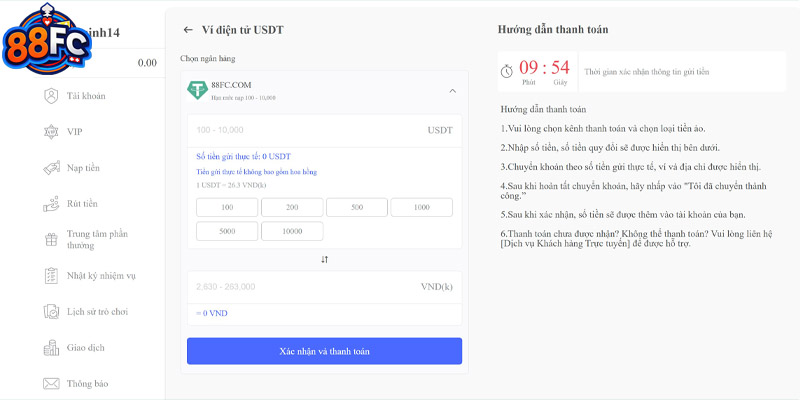Open the Tài khoản menu item
Viewport: 800px width, 400px height.
[86, 96]
